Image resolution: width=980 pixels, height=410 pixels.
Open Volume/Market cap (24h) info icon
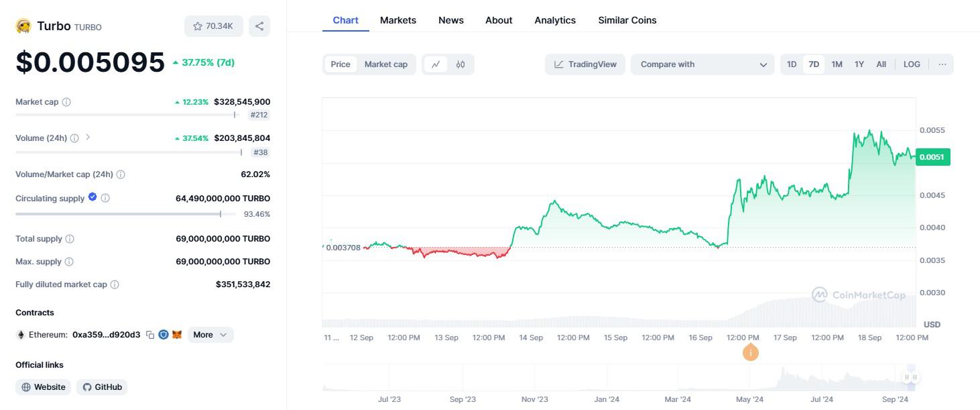click(x=121, y=174)
